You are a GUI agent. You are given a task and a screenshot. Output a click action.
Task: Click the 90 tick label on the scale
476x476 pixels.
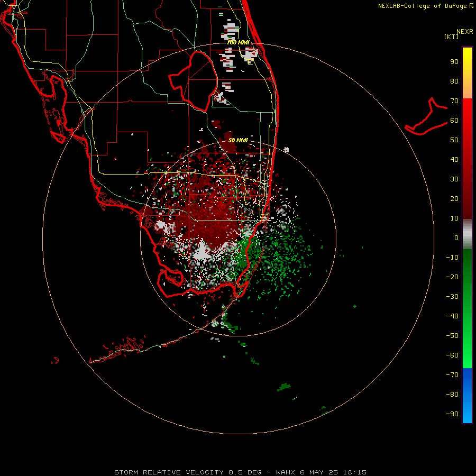click(x=454, y=62)
